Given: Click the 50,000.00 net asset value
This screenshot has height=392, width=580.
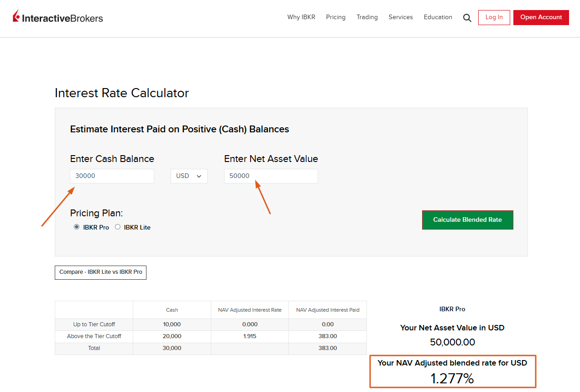Looking at the screenshot, I should pyautogui.click(x=452, y=342).
